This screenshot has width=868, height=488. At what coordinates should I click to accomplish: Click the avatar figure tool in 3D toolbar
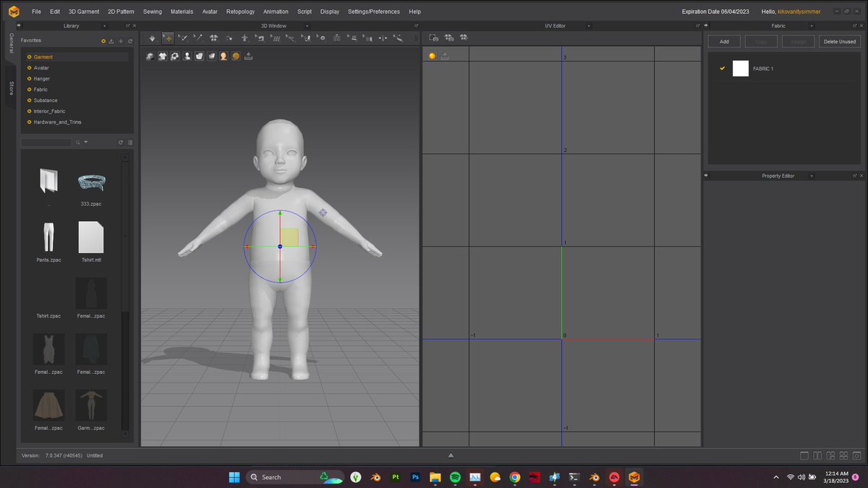[x=244, y=38]
